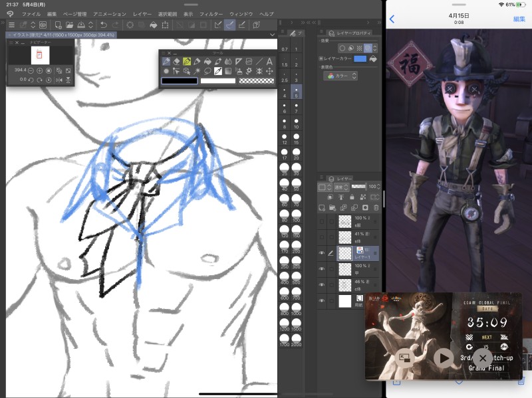The height and width of the screenshot is (398, 532).
Task: Show the hidden 100% s服 layer
Action: coord(321,221)
